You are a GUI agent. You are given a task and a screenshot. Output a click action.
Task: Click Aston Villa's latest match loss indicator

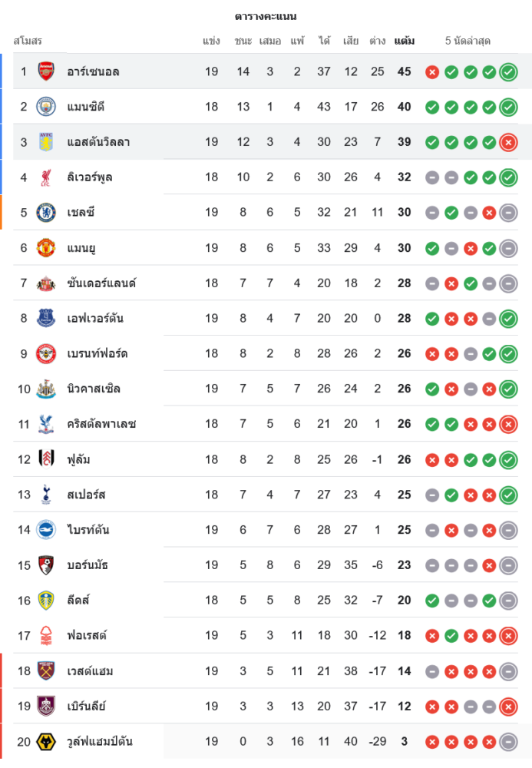pyautogui.click(x=508, y=142)
